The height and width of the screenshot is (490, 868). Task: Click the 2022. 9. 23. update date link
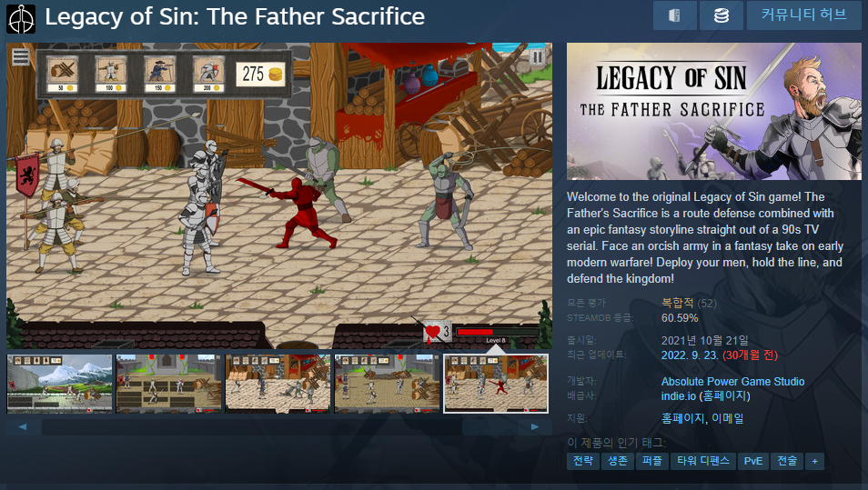coord(689,355)
